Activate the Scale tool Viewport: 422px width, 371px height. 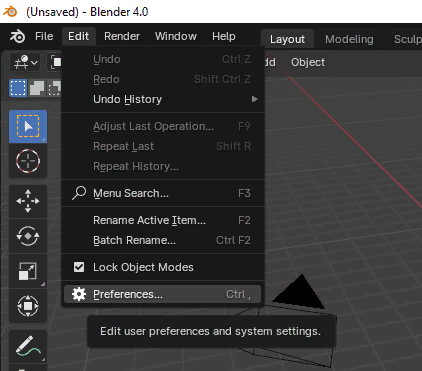[x=28, y=271]
